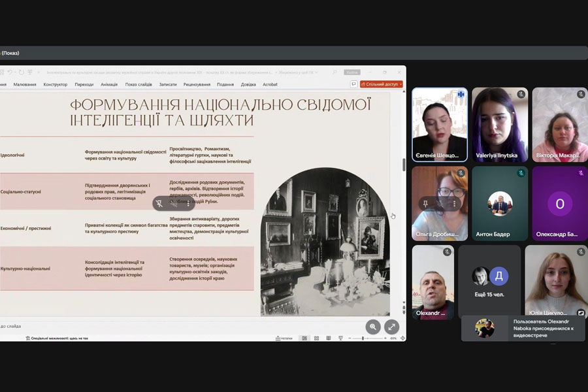This screenshot has width=588, height=392.
Task: Select normal view icon in status bar
Action: tap(304, 338)
